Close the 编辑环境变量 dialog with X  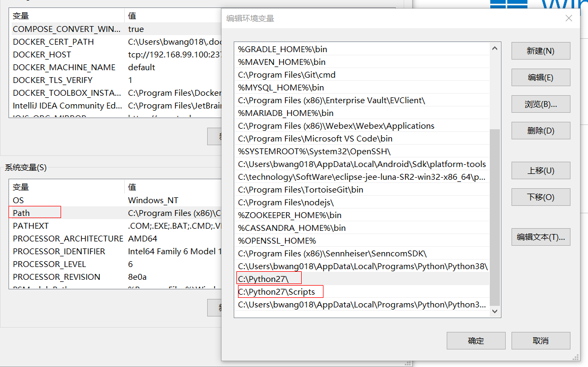569,18
